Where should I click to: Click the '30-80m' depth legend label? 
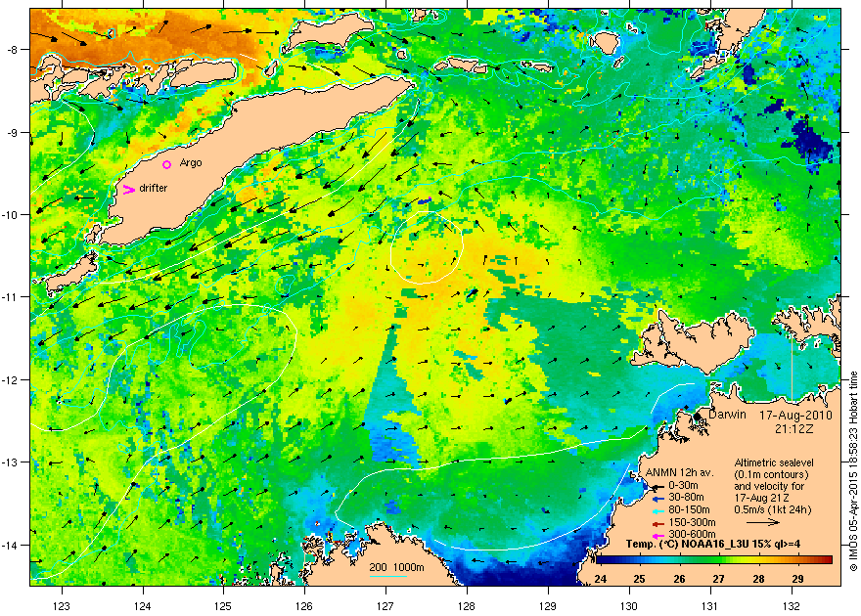(x=686, y=498)
